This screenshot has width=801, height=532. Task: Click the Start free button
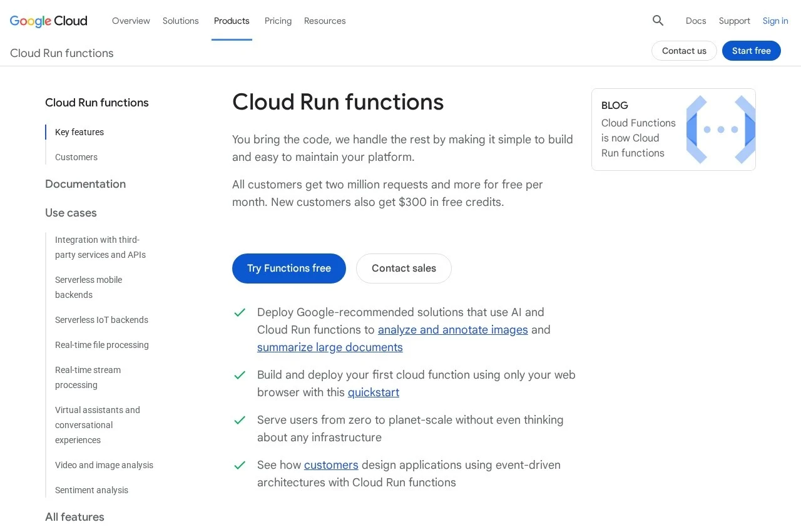[x=752, y=51]
